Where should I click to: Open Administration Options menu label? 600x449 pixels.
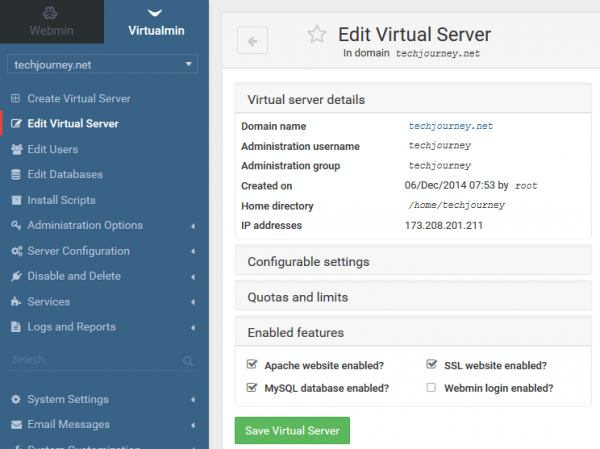pyautogui.click(x=85, y=225)
